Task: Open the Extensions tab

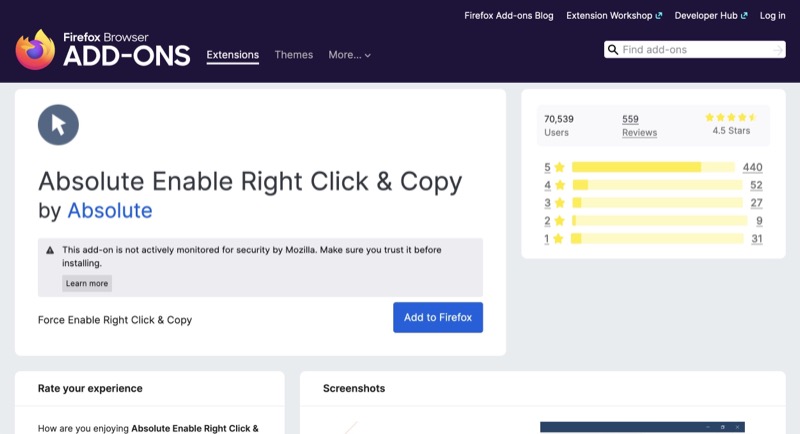Action: (233, 55)
